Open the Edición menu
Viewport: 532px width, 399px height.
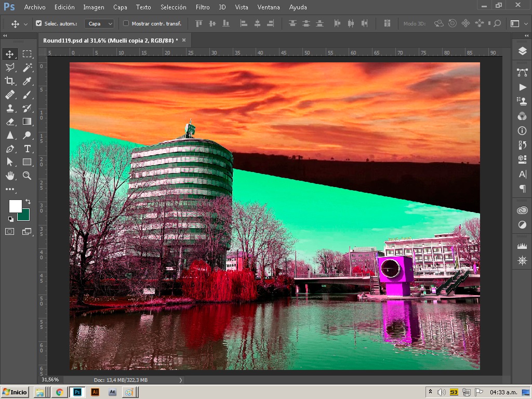(64, 7)
